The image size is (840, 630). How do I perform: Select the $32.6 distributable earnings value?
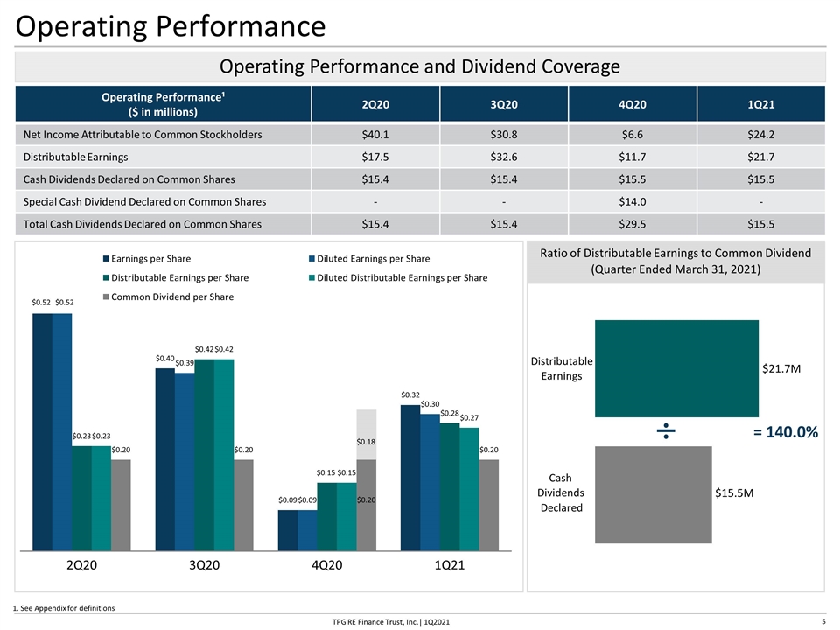[x=504, y=157]
